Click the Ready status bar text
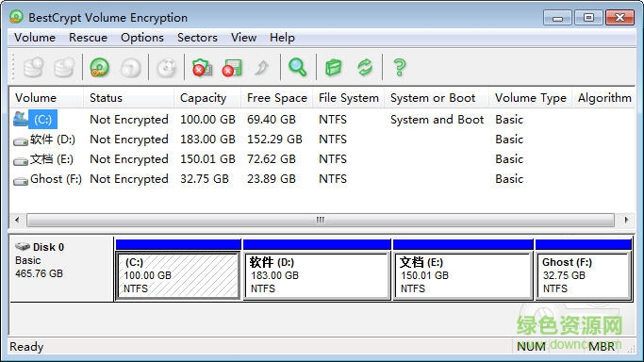 point(26,347)
